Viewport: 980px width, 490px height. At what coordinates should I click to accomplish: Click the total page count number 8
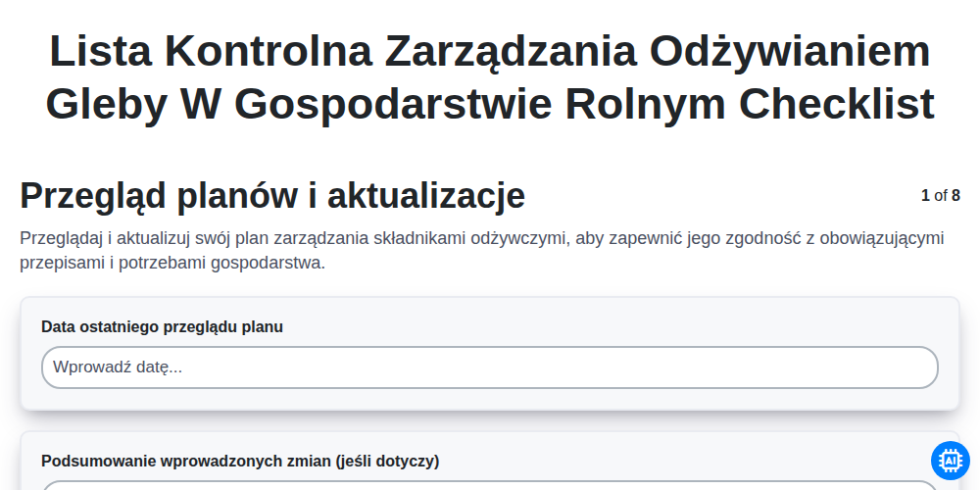(x=955, y=196)
